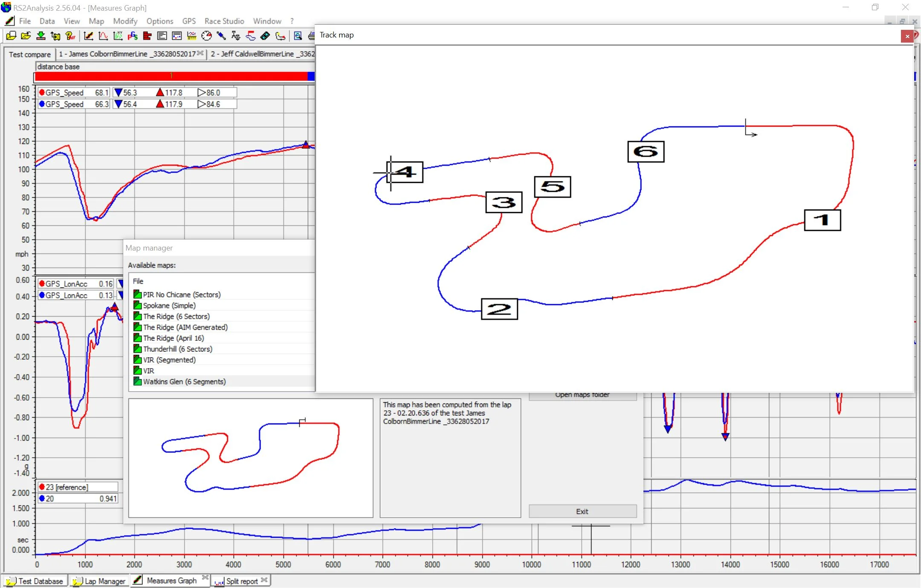Click the red distance base bar
This screenshot has width=921, height=588.
pyautogui.click(x=171, y=76)
